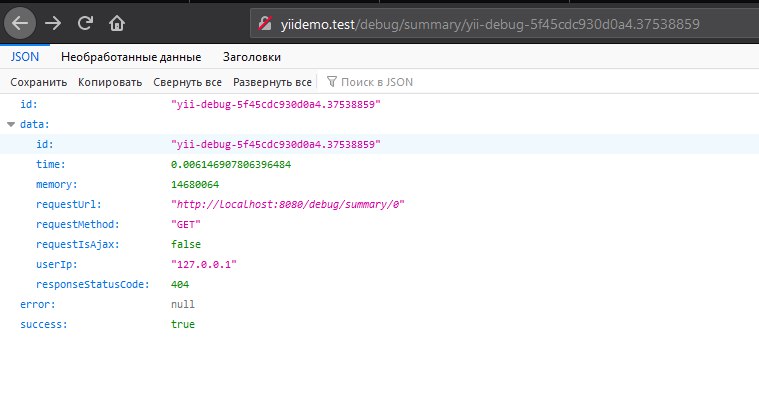
Task: Select the memory key
Action: click(57, 184)
